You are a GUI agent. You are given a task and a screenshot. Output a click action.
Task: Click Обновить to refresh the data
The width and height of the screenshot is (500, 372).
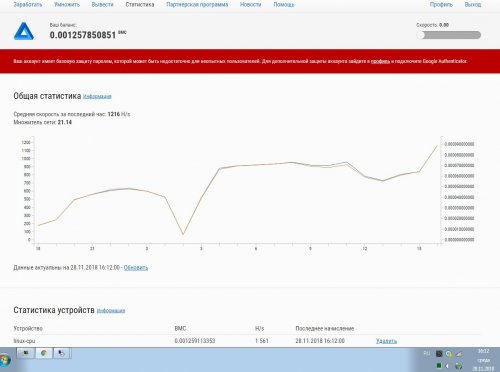click(x=136, y=268)
